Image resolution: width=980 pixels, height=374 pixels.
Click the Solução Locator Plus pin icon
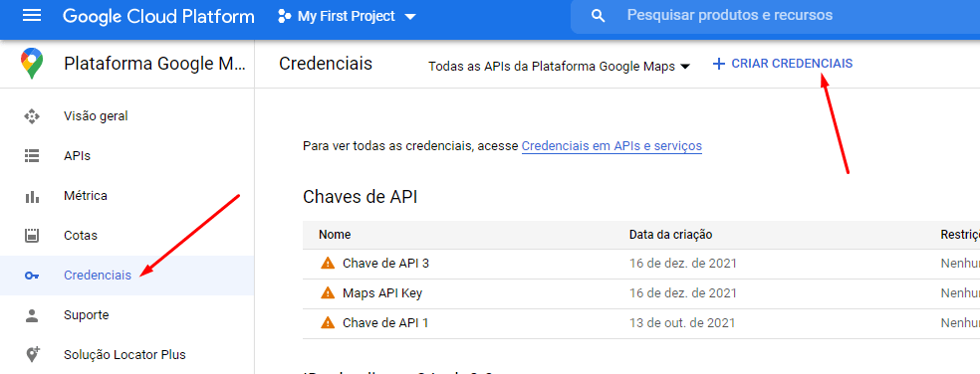pos(33,355)
